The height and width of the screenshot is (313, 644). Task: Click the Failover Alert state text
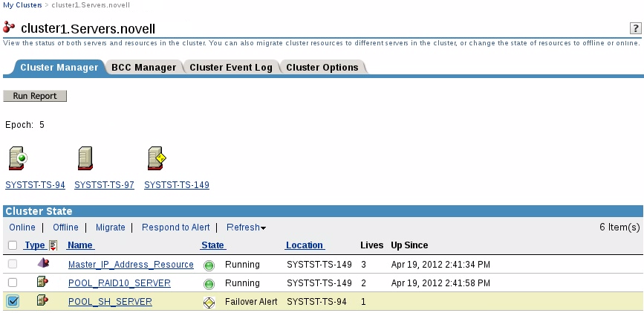tap(251, 302)
